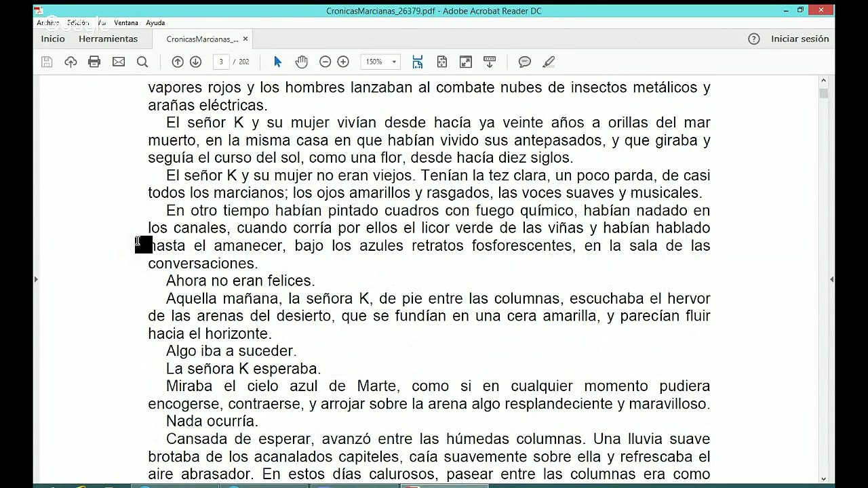Open the Ayuda menu
Image resolution: width=868 pixels, height=488 pixels.
click(155, 22)
